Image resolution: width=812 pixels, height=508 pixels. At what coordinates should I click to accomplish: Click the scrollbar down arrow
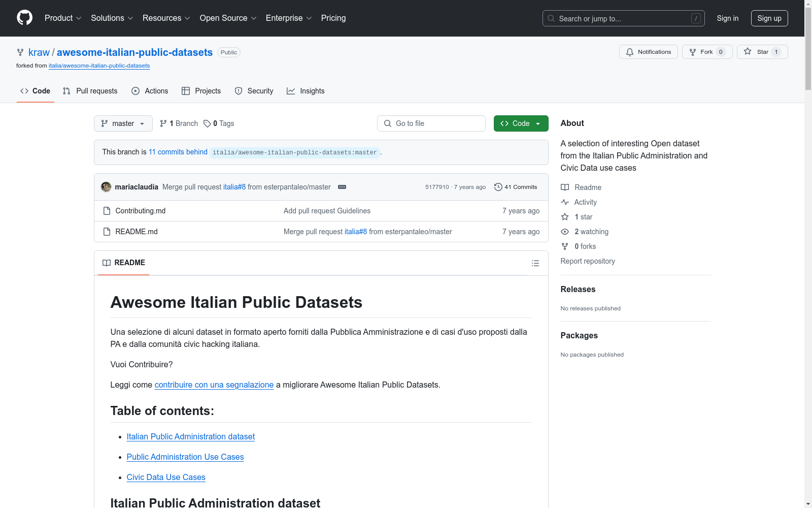pos(808,504)
